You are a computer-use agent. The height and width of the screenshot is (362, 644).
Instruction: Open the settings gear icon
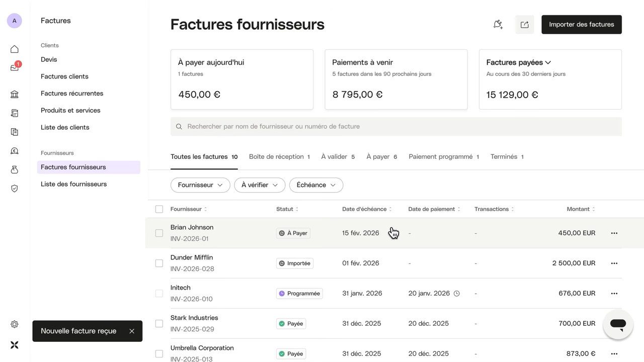(15, 324)
